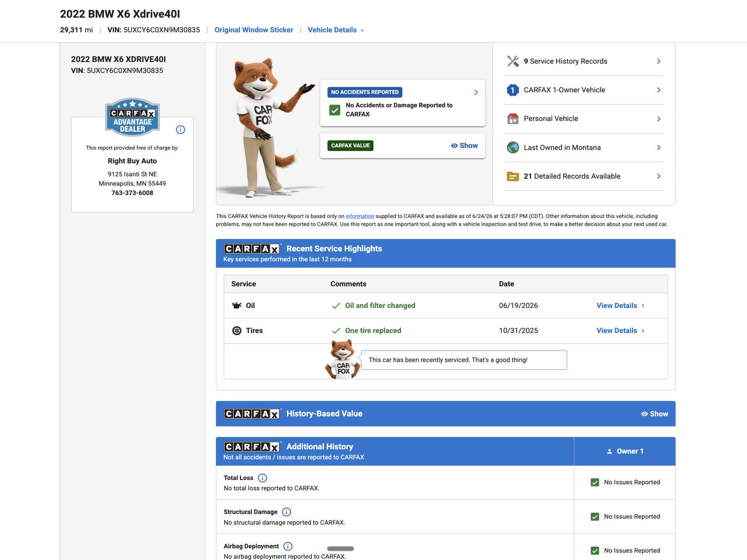Click the info icon next to Structural Damage
This screenshot has height=560, width=747.
pos(287,512)
